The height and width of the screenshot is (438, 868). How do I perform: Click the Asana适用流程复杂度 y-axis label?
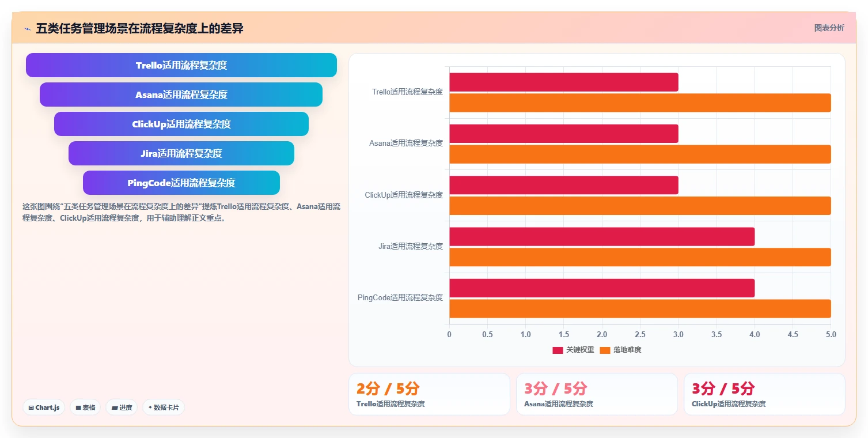(x=406, y=143)
